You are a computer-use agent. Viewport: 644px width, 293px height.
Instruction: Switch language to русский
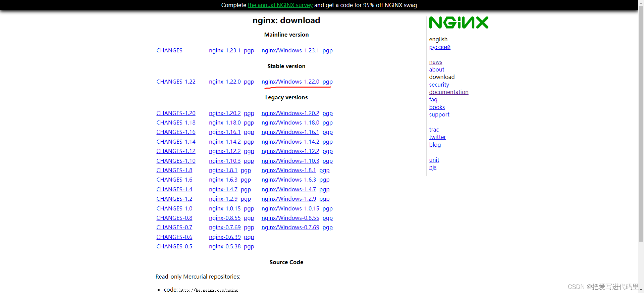click(440, 47)
